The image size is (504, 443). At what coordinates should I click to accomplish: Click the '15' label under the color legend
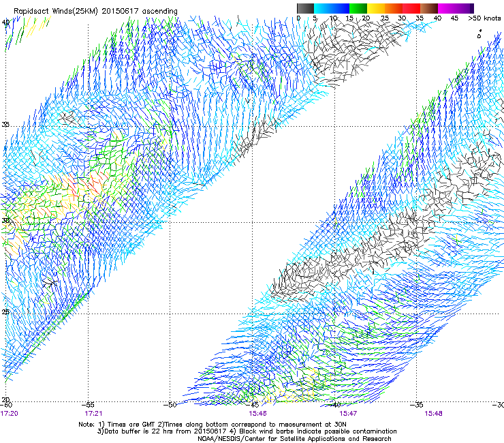(349, 18)
